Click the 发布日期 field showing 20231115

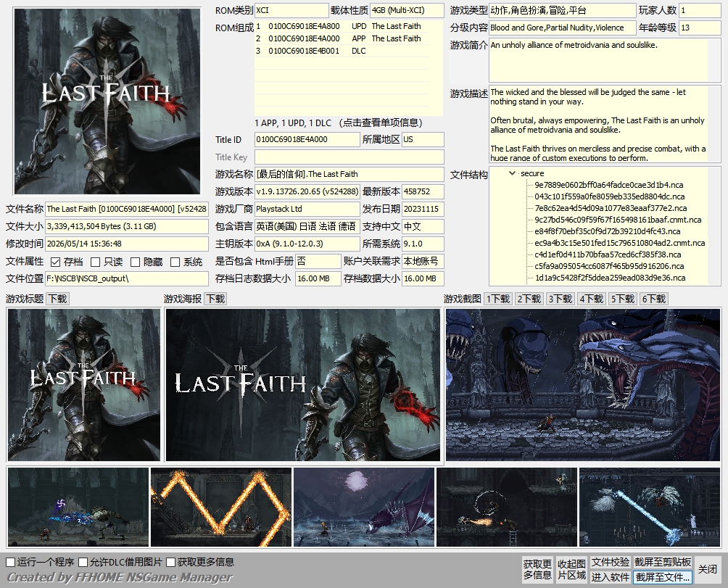coord(423,209)
